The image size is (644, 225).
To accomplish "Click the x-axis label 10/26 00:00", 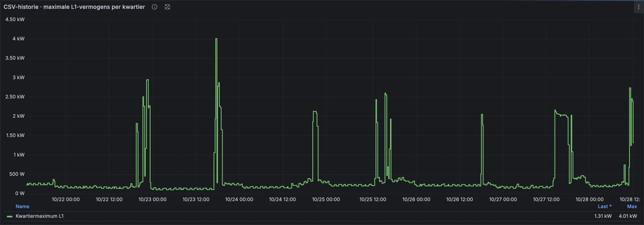I will 416,199.
